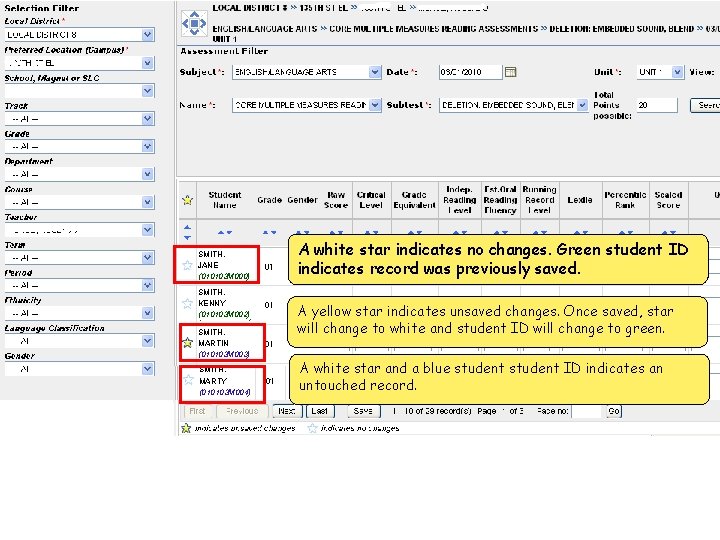Screen dimensions: 720x540
Task: Open the Local District dropdown
Action: [147, 34]
